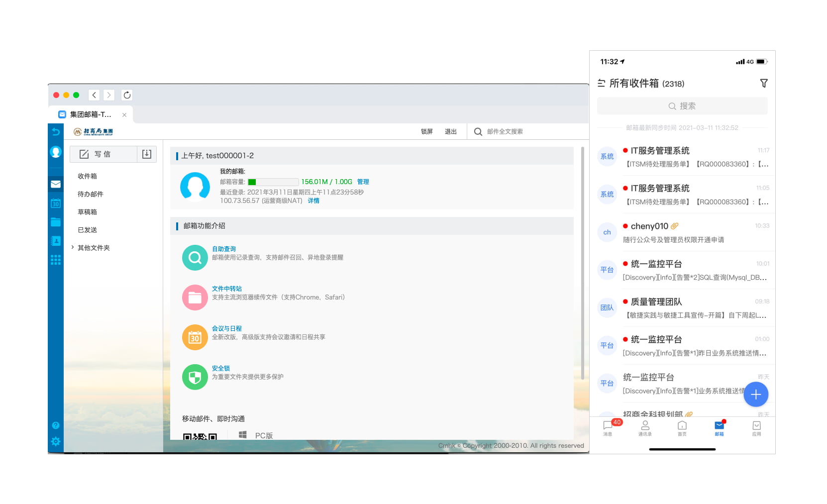
Task: Go forward using browser forward arrow
Action: point(109,95)
